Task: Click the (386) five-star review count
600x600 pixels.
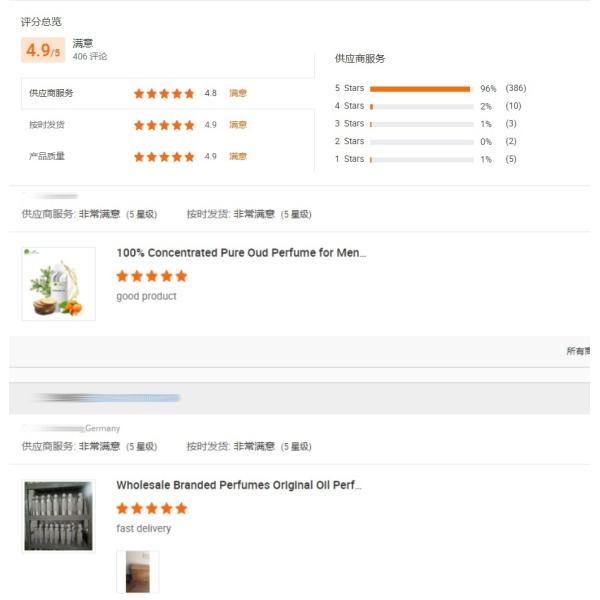Action: point(515,88)
